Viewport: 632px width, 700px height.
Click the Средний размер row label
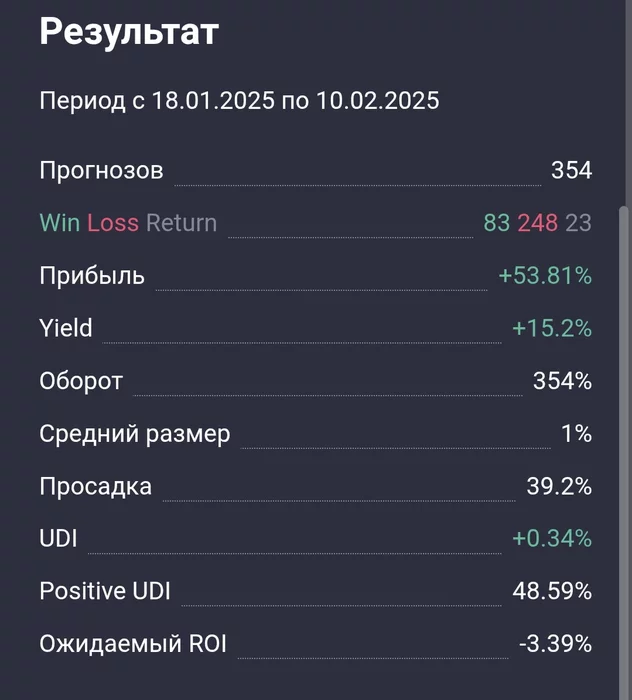(x=135, y=433)
